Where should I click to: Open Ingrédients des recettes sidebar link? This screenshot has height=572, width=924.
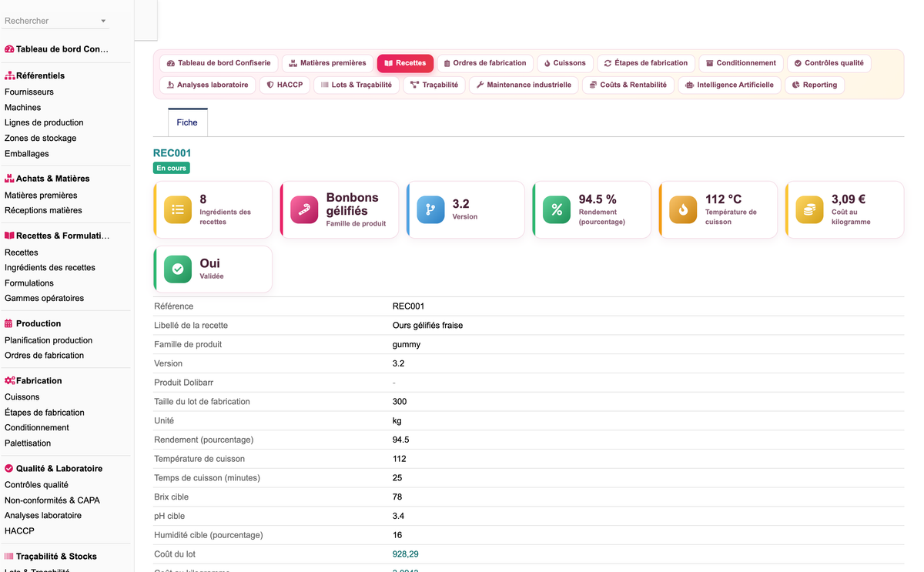pos(50,268)
